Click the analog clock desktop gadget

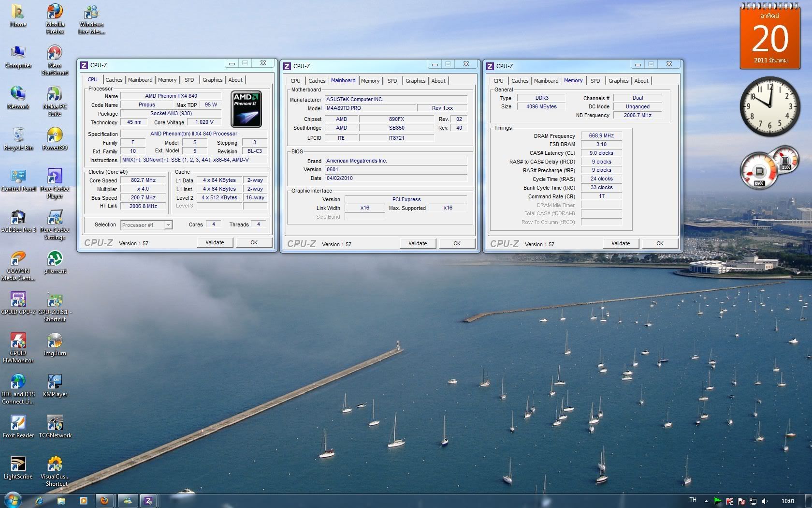(x=769, y=107)
